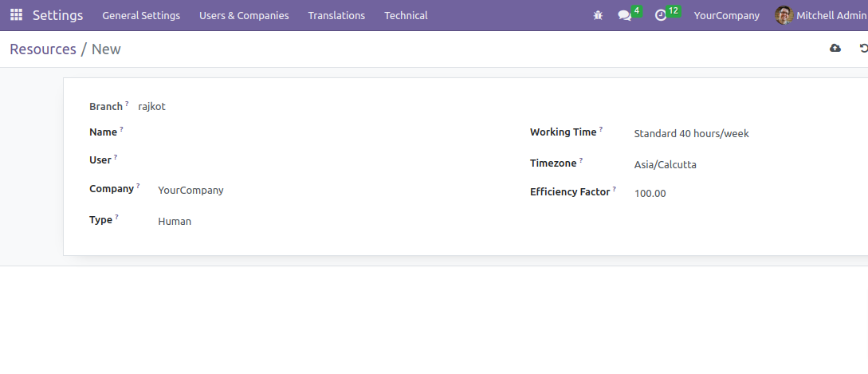Click the help mark next to Name
This screenshot has width=868, height=374.
[121, 129]
